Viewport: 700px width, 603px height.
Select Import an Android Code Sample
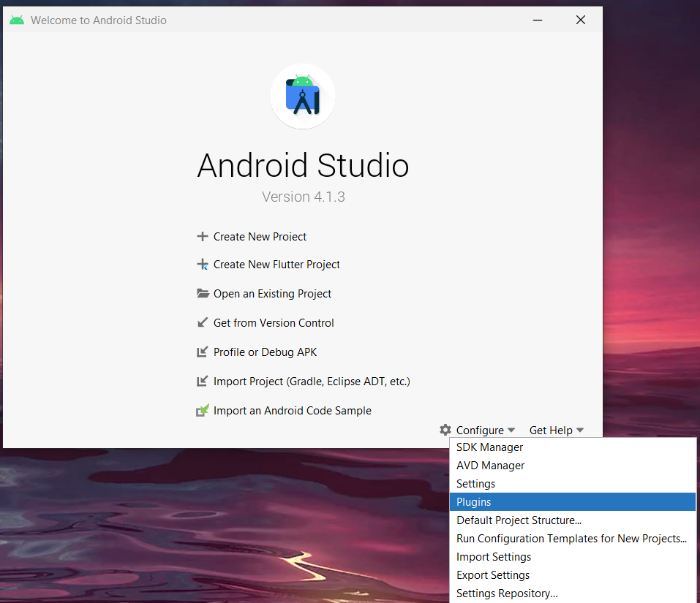(x=293, y=410)
